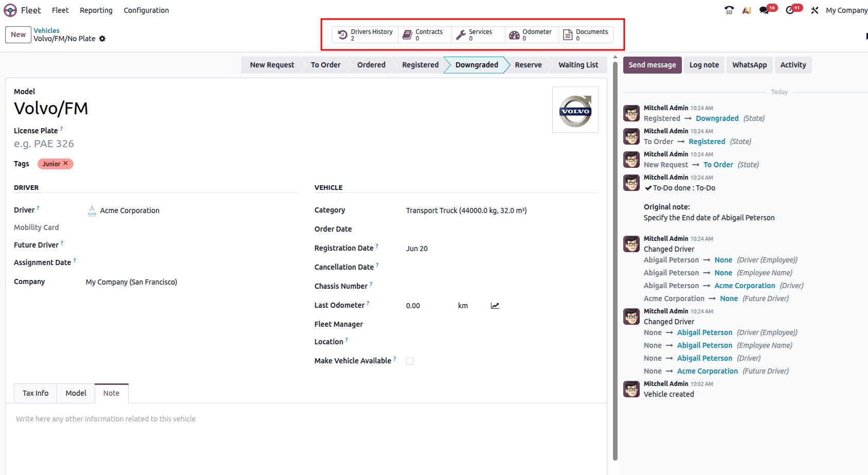Open Documents file icon button
Screen dimensions: 868x475
(x=568, y=35)
